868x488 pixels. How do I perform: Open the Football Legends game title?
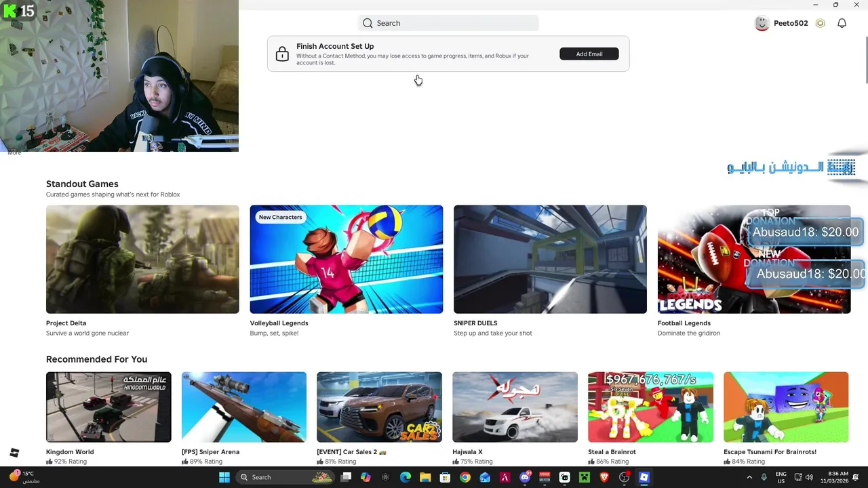point(684,323)
